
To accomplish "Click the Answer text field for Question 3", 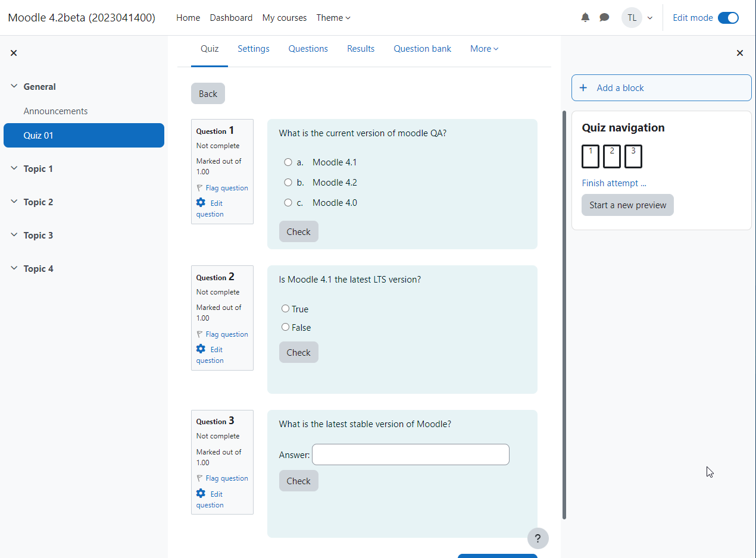I will pyautogui.click(x=411, y=454).
